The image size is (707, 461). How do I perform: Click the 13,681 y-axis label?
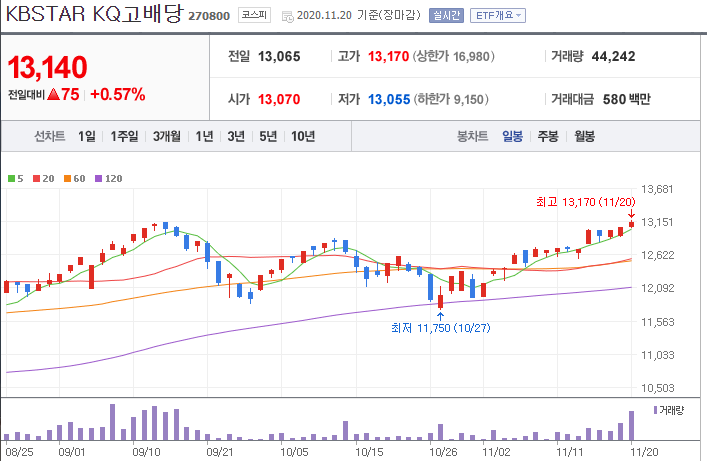(657, 189)
